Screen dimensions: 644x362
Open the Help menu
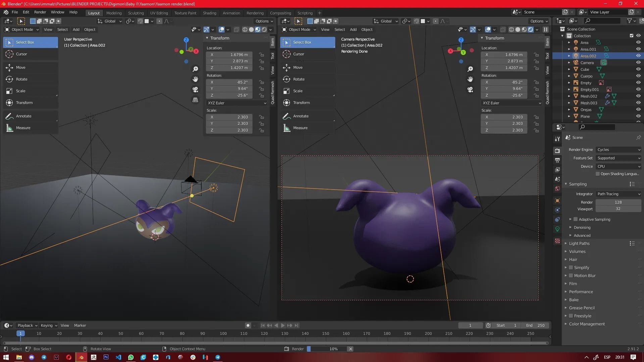tap(73, 12)
